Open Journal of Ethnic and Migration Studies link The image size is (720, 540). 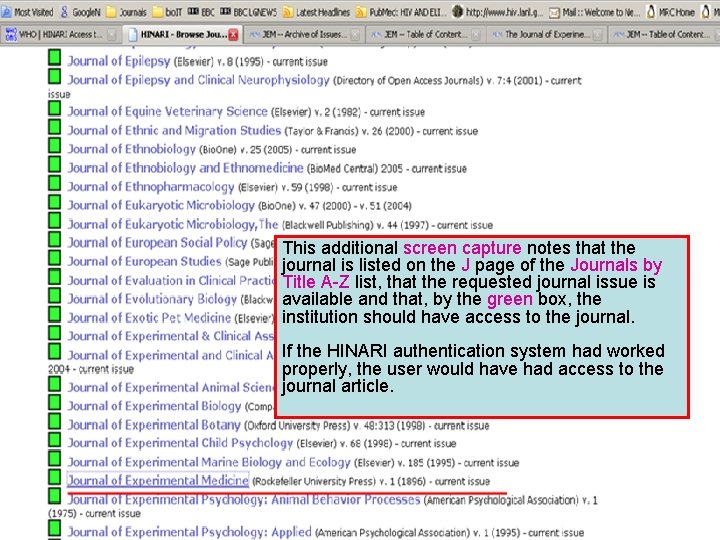(174, 130)
